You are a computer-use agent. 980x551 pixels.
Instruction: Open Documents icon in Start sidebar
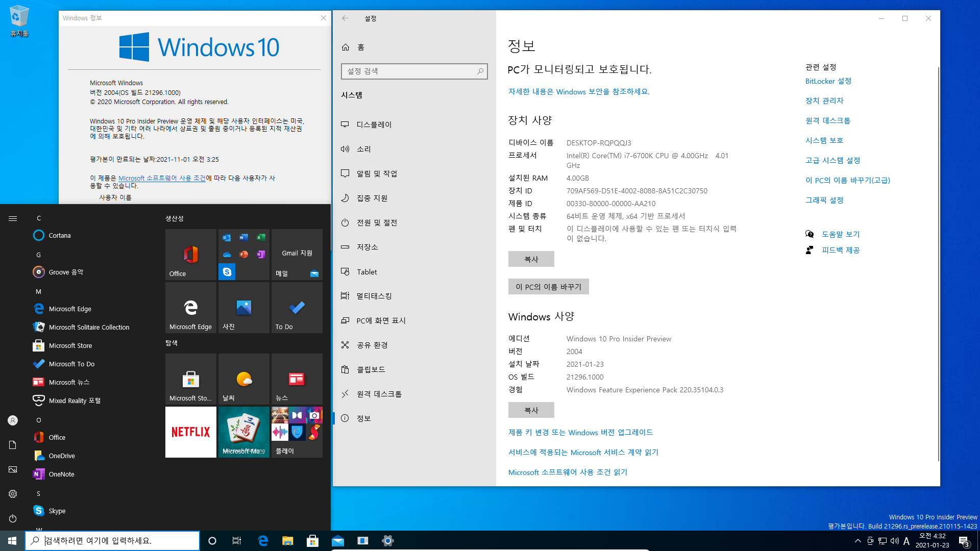[x=13, y=445]
